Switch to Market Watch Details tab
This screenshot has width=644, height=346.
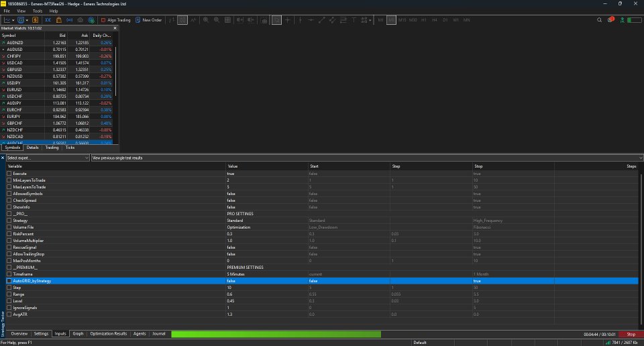pyautogui.click(x=32, y=148)
